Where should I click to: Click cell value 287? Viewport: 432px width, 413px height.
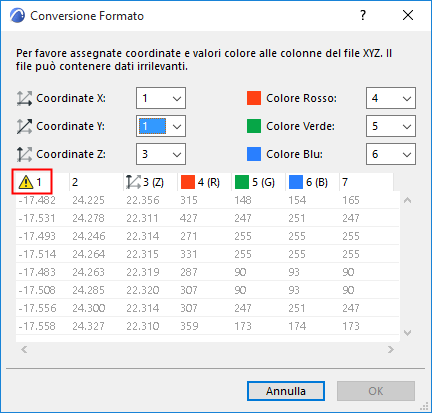click(189, 272)
